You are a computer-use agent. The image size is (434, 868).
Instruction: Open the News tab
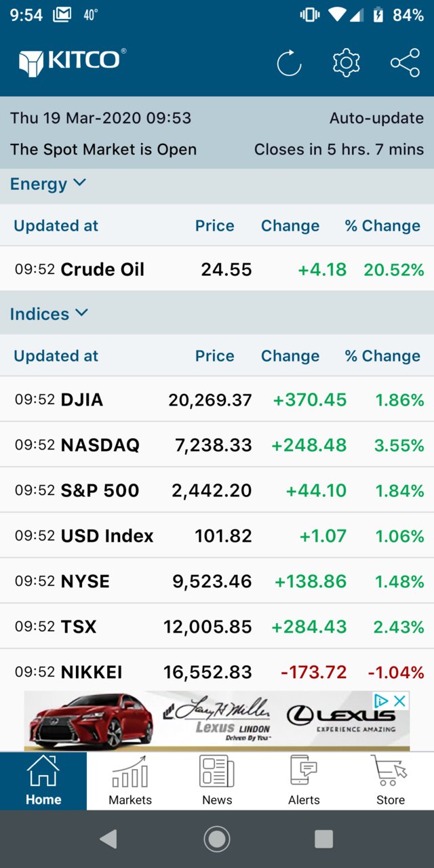217,781
